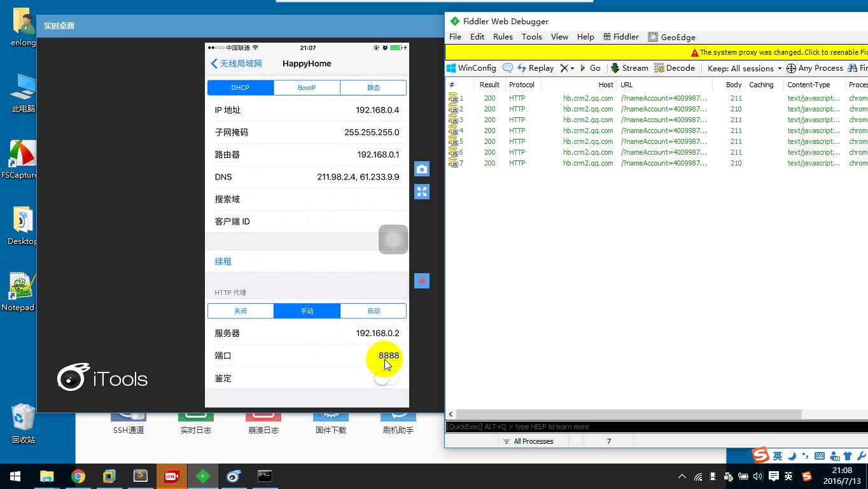This screenshot has height=489, width=868.
Task: Open 崩溃日志 in iTools toolbox
Action: 263,424
